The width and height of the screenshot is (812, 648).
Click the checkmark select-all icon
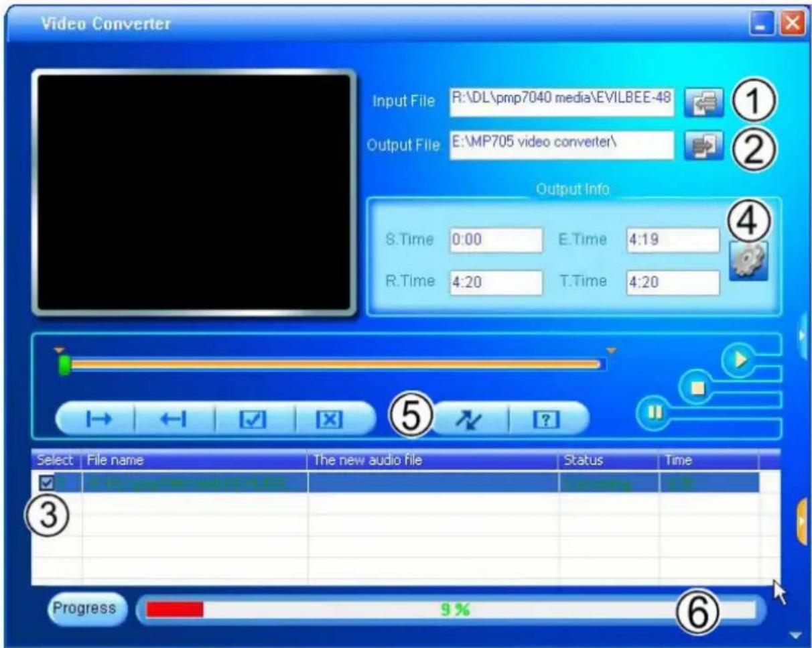coord(255,420)
